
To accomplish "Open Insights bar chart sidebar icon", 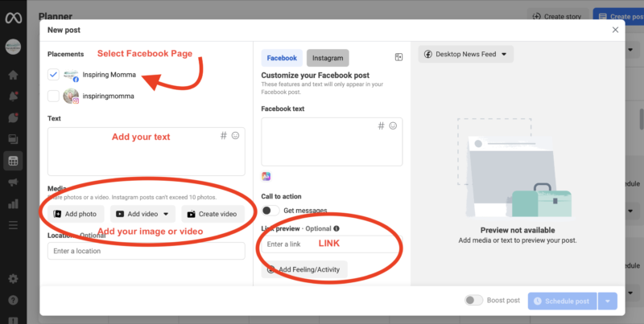I will (x=13, y=203).
